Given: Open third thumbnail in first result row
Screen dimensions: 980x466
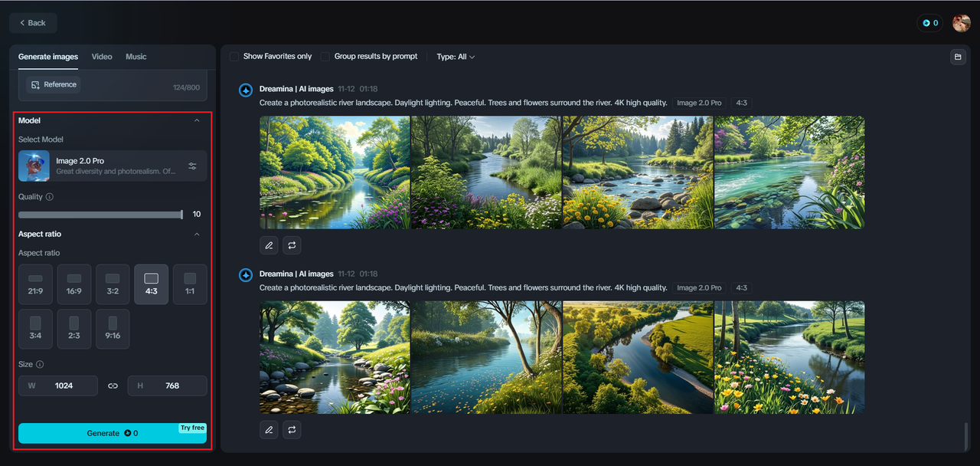Looking at the screenshot, I should coord(638,172).
